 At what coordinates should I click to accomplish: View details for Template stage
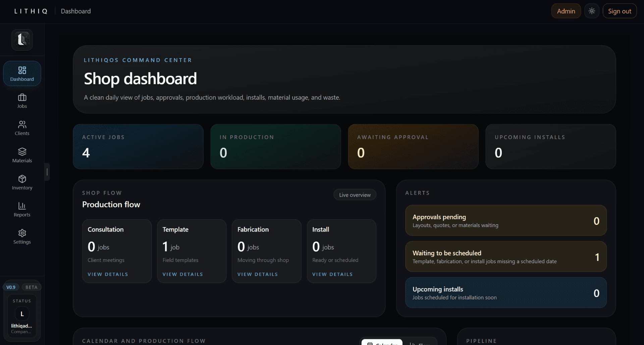click(183, 274)
